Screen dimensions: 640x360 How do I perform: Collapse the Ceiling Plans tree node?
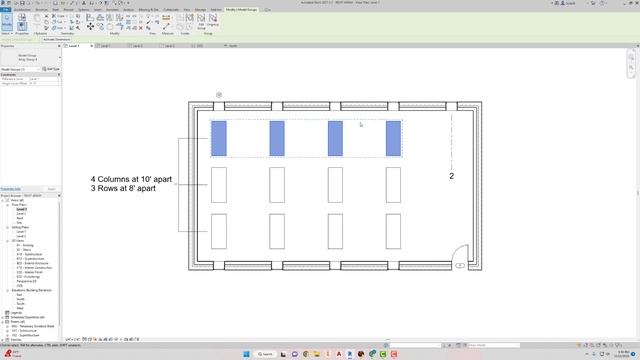coord(7,227)
